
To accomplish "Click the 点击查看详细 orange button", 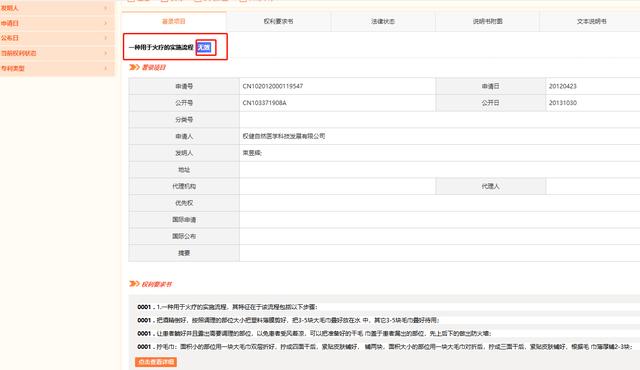I will 156,362.
